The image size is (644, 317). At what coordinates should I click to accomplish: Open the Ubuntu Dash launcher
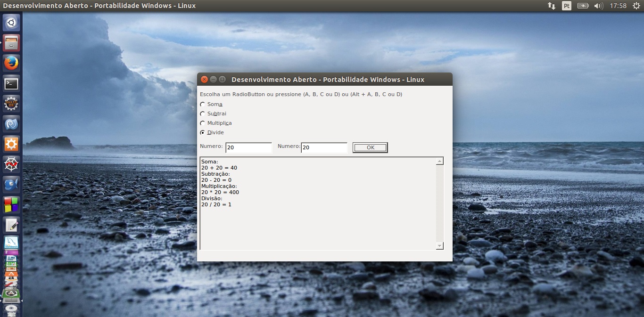[11, 23]
